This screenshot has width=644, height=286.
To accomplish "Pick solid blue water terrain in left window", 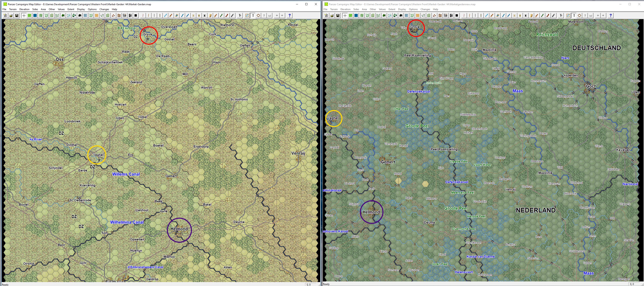I will [x=35, y=16].
